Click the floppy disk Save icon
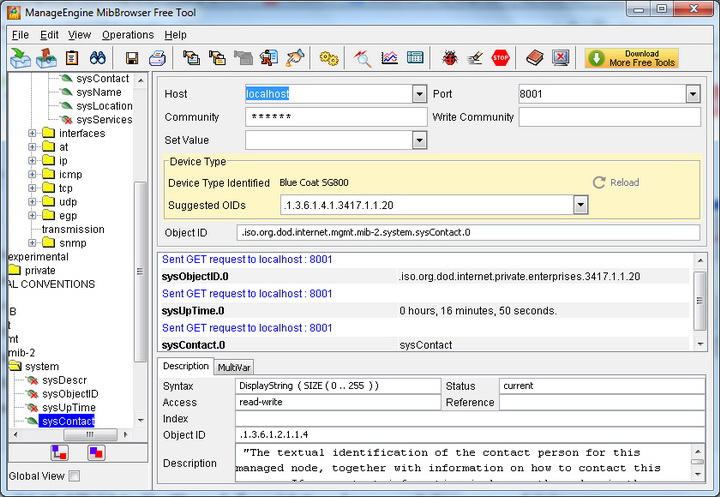 [x=132, y=58]
